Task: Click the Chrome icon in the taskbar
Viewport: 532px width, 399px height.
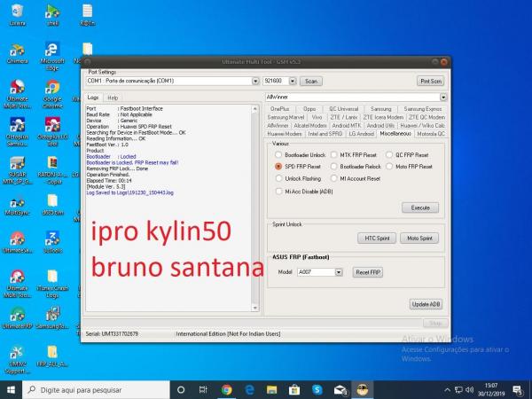Action: 227,389
